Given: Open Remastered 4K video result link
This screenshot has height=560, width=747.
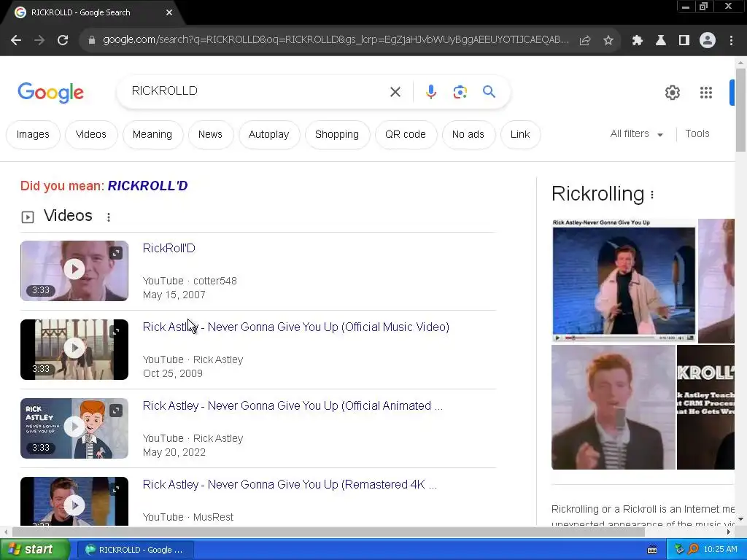Looking at the screenshot, I should click(x=290, y=484).
